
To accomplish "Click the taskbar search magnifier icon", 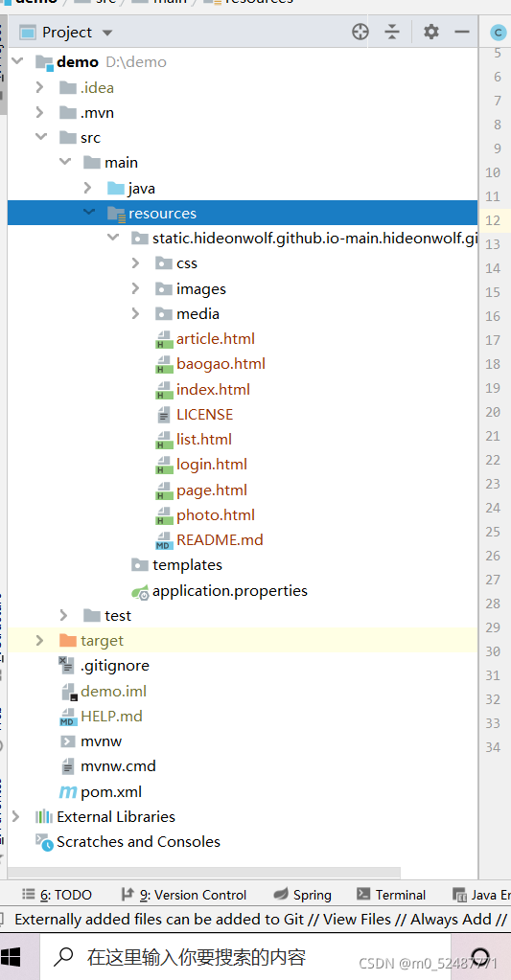I will pyautogui.click(x=63, y=957).
